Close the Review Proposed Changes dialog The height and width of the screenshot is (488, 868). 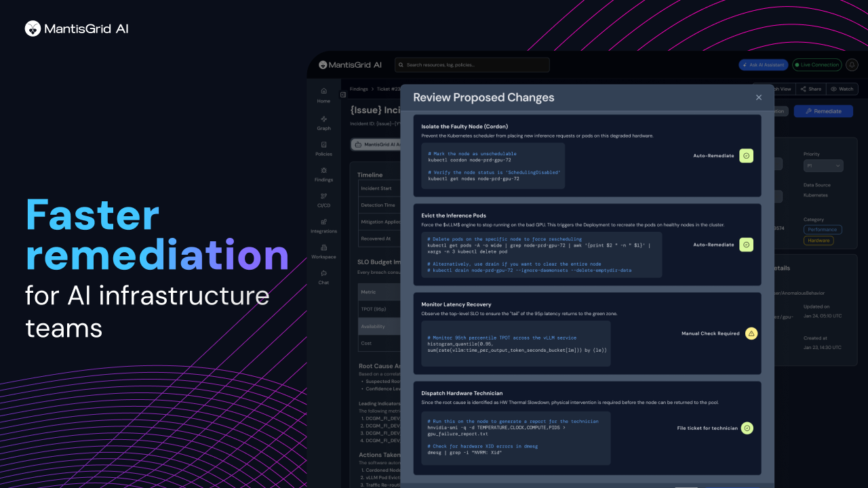point(759,98)
